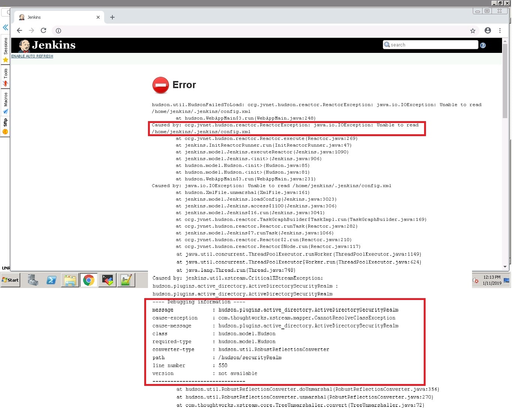View site information icon in address bar
532x411 pixels.
click(x=58, y=31)
